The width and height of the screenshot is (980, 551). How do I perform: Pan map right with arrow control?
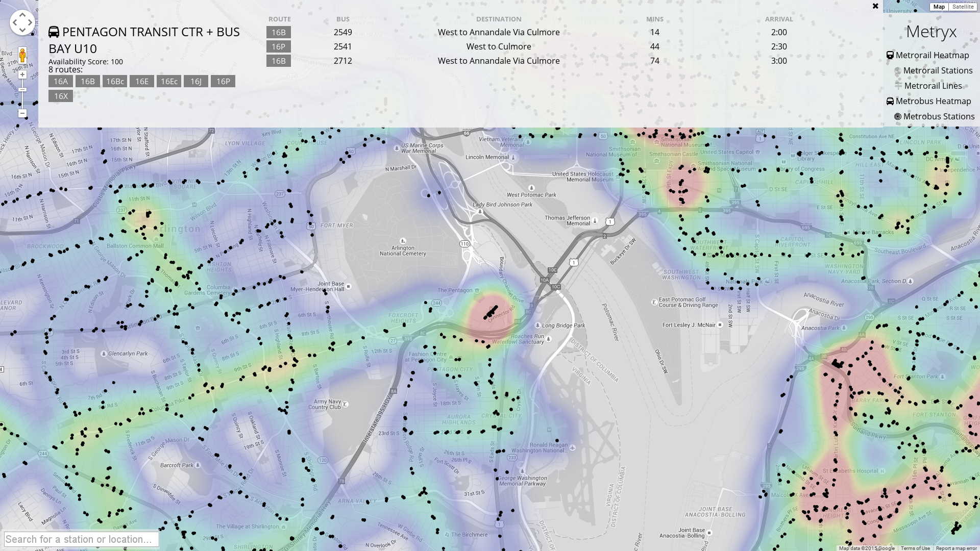pos(30,22)
